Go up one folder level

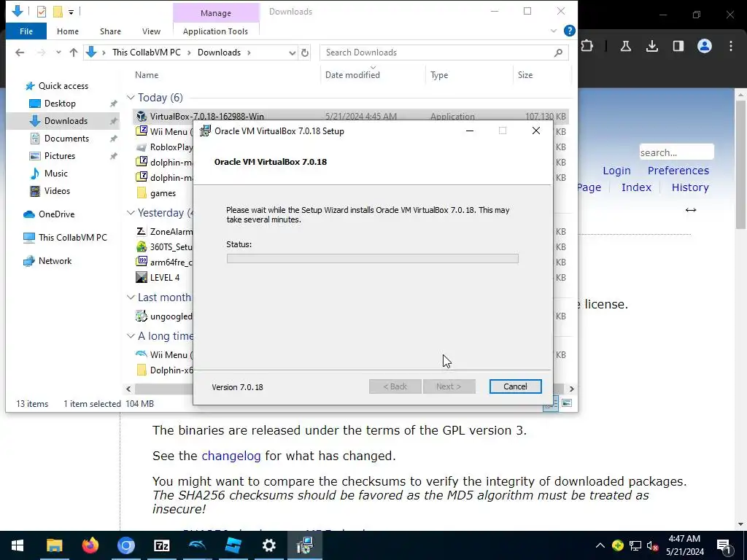click(74, 52)
